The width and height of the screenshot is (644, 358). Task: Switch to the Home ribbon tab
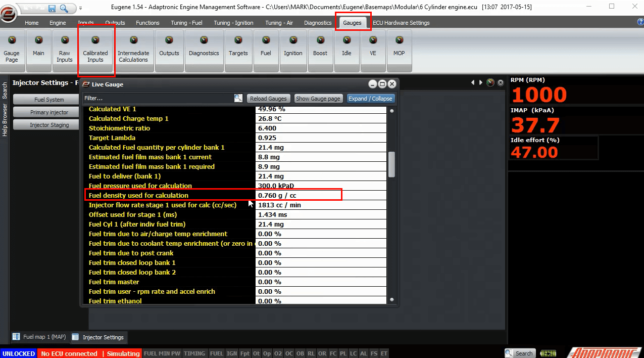pyautogui.click(x=31, y=23)
